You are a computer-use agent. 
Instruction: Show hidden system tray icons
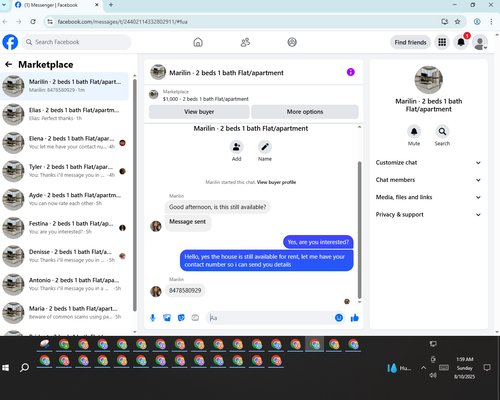coord(423,368)
